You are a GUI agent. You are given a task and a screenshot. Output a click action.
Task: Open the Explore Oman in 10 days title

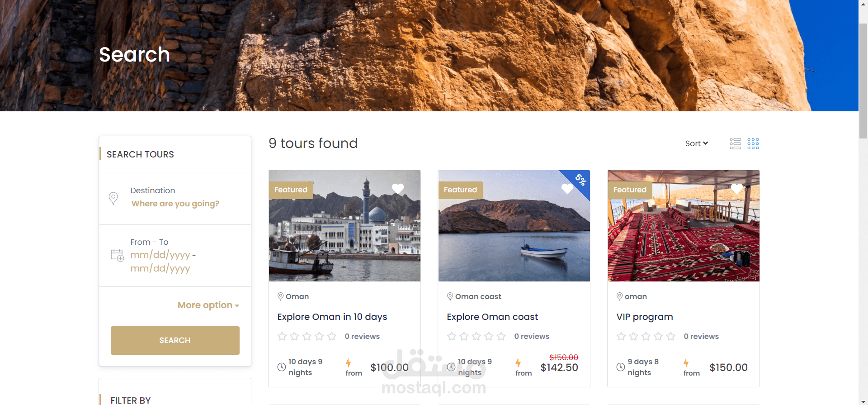332,317
